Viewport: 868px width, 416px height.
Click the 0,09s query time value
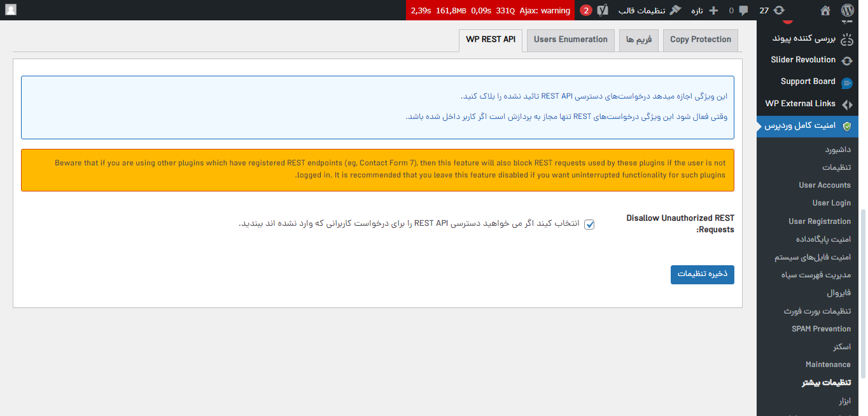point(481,10)
